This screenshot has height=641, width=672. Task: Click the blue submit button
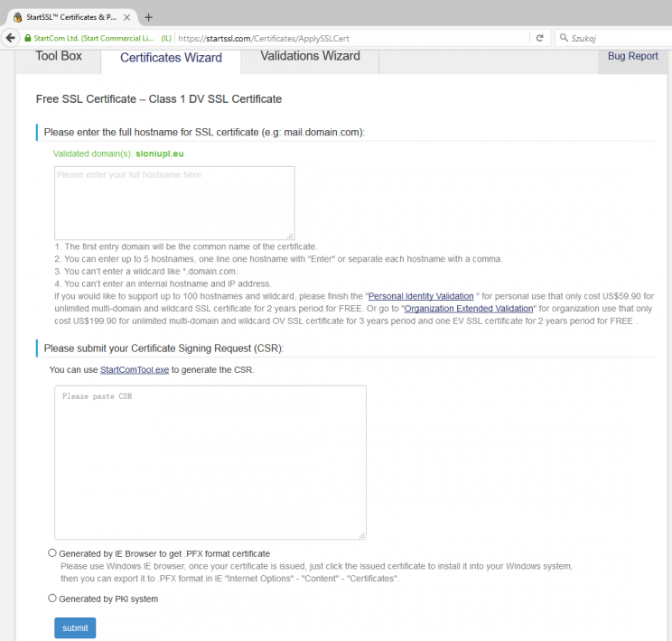tap(75, 627)
